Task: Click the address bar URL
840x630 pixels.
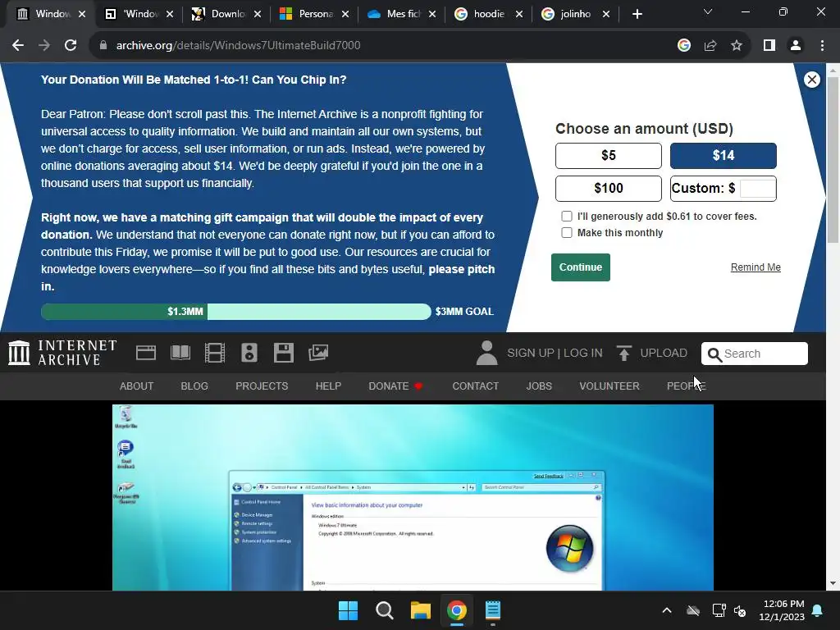Action: click(x=238, y=46)
